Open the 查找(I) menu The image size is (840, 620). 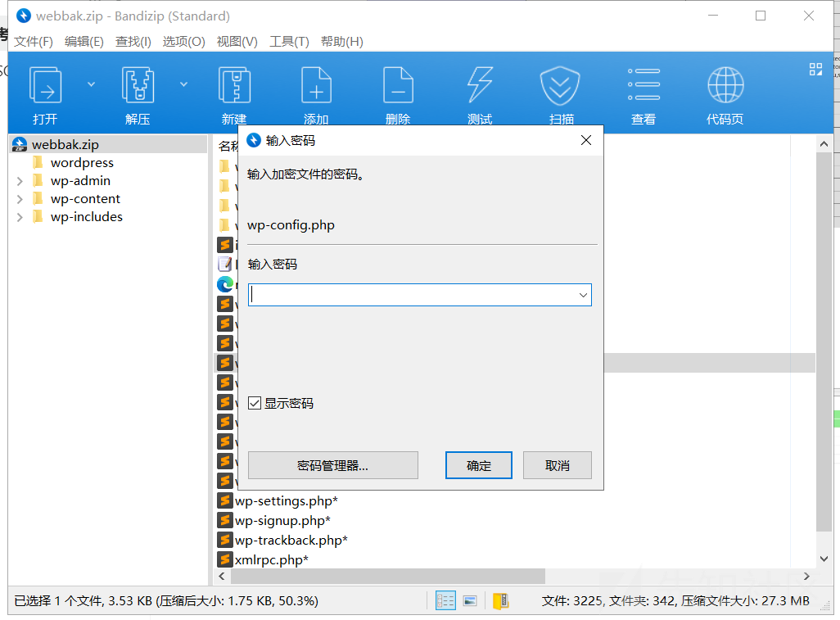point(133,42)
